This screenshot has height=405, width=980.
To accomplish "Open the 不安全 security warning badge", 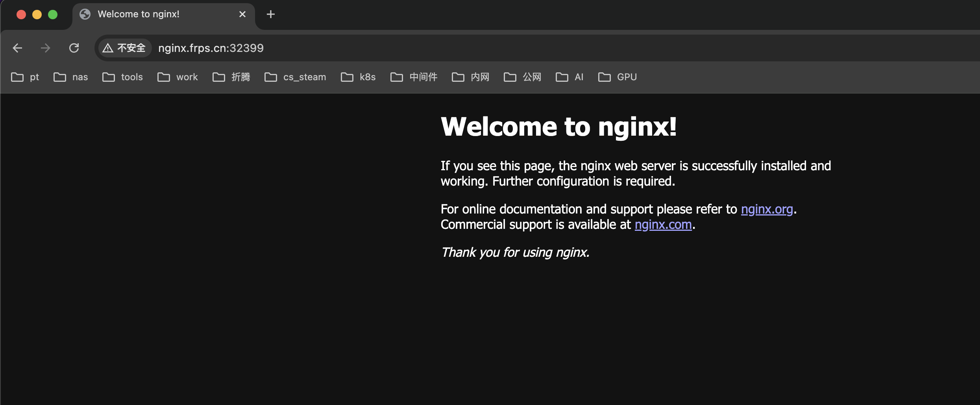I will (124, 48).
